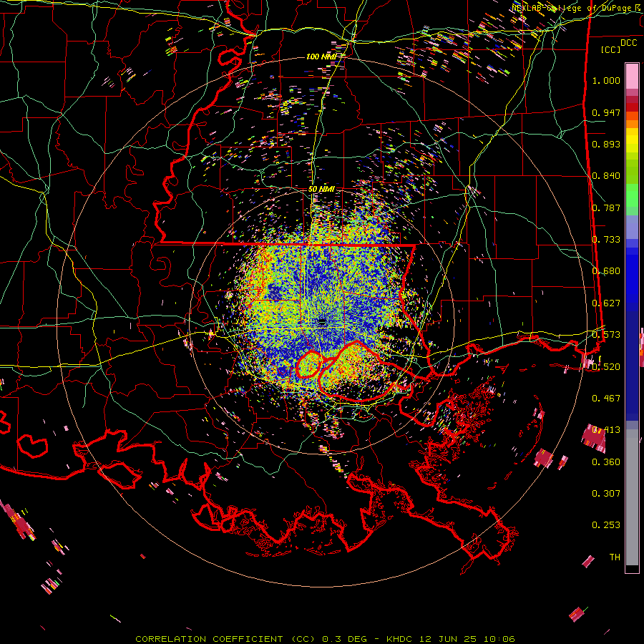Click the 0.893 scale value
Screen dimensions: 644x644
606,144
